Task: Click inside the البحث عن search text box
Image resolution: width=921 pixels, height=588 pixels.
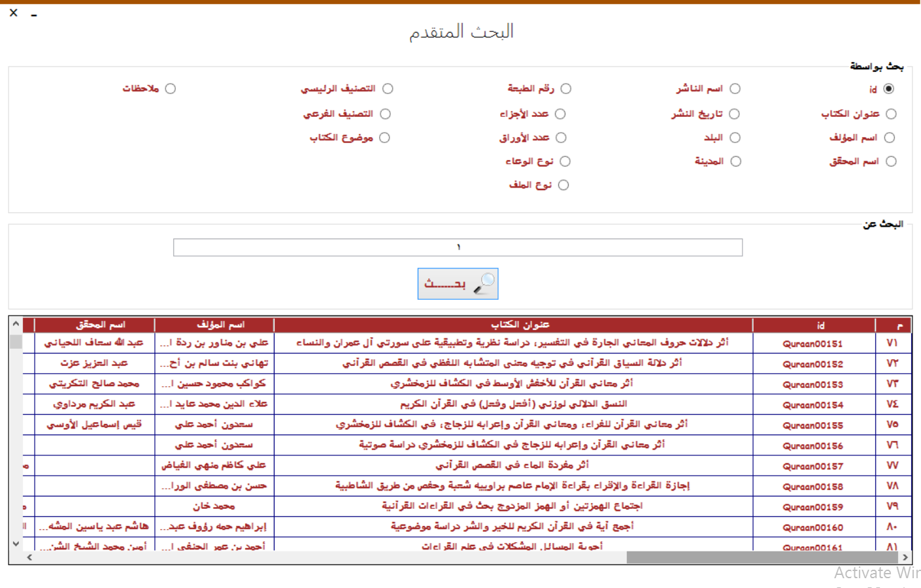Action: point(458,247)
